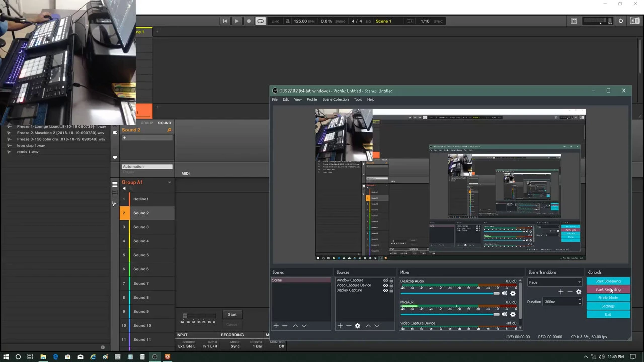Mute Desktop Audio speaker icon
The image size is (644, 362).
click(504, 293)
